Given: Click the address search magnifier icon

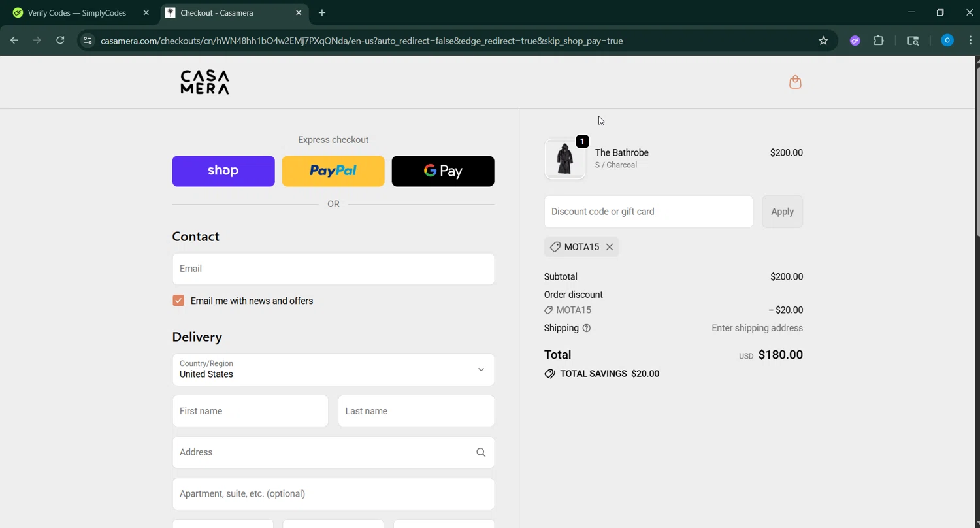Looking at the screenshot, I should coord(481,452).
